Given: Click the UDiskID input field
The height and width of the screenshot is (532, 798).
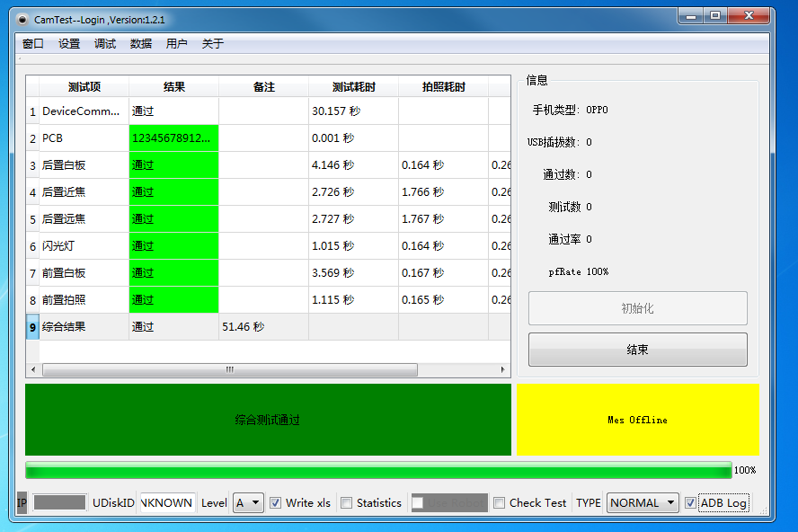Looking at the screenshot, I should pos(167,503).
